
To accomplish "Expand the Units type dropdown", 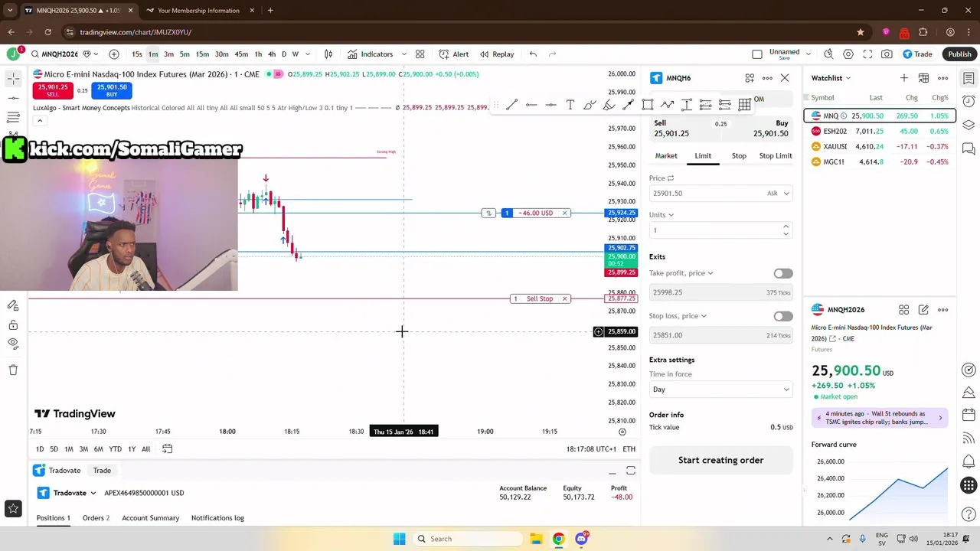I will (661, 215).
